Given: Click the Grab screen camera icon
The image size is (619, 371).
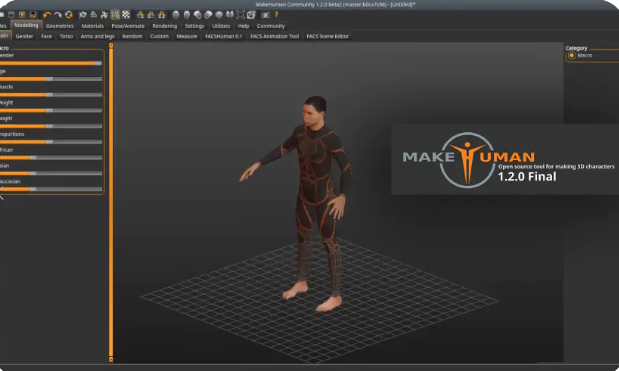Looking at the screenshot, I should click(265, 15).
